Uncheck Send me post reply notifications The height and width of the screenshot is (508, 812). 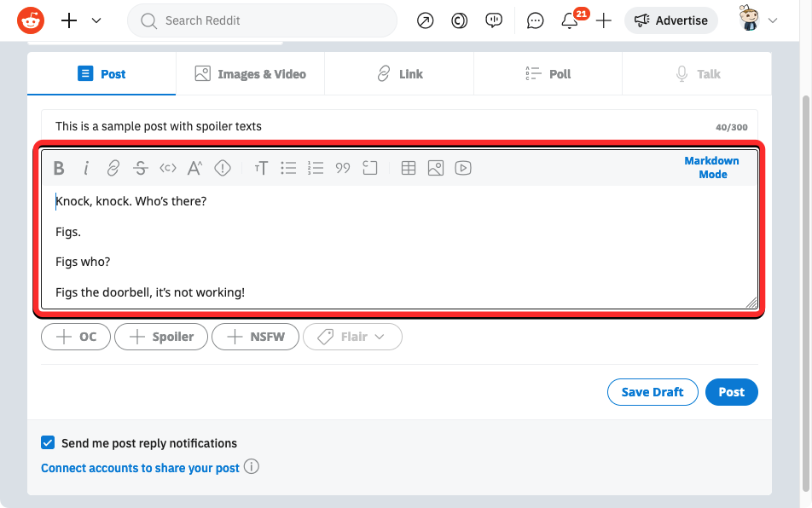(x=48, y=442)
